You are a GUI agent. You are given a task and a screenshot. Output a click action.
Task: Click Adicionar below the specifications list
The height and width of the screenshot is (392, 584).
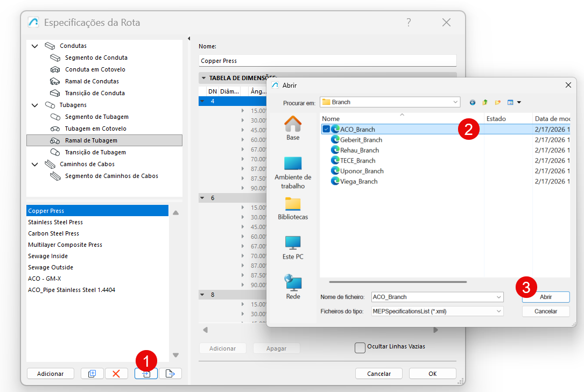50,373
